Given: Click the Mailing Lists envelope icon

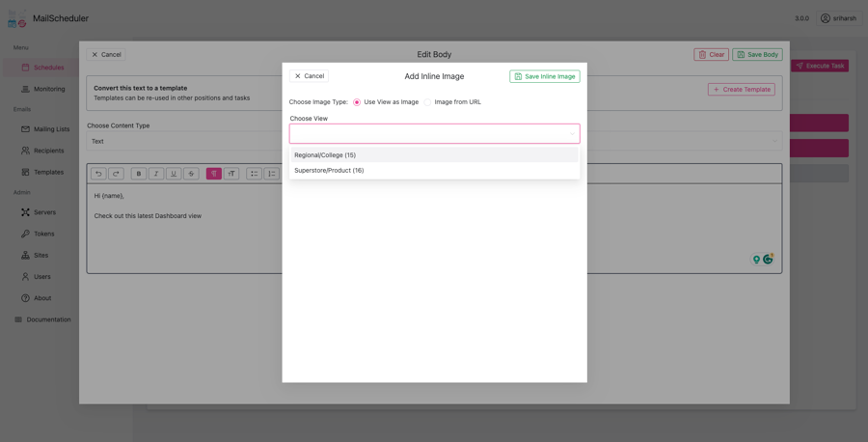Looking at the screenshot, I should [25, 129].
